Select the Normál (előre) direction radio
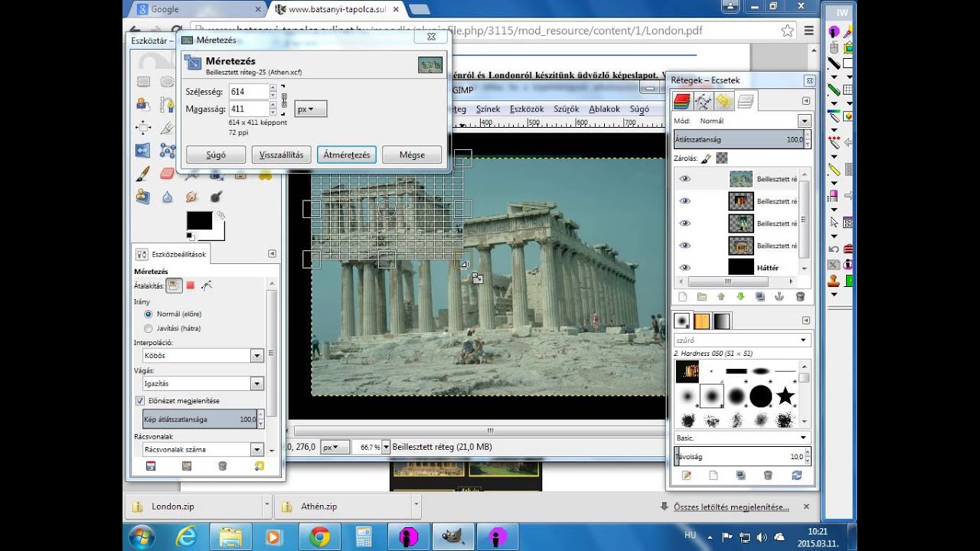The image size is (980, 551). (x=149, y=314)
